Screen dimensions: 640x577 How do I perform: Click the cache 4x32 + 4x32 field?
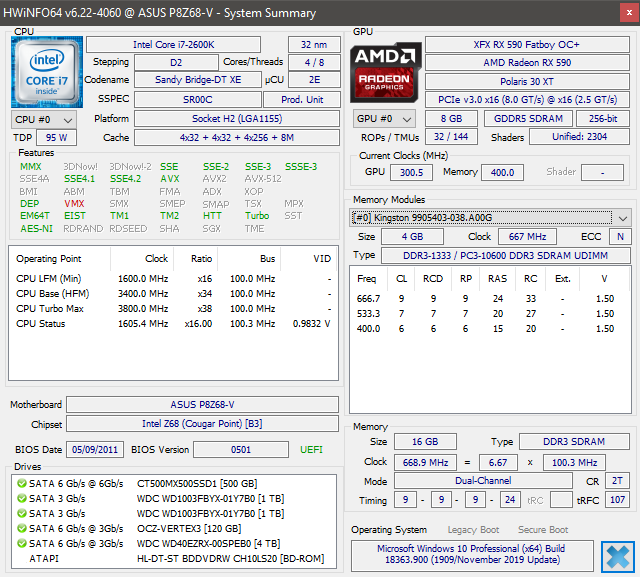(237, 138)
